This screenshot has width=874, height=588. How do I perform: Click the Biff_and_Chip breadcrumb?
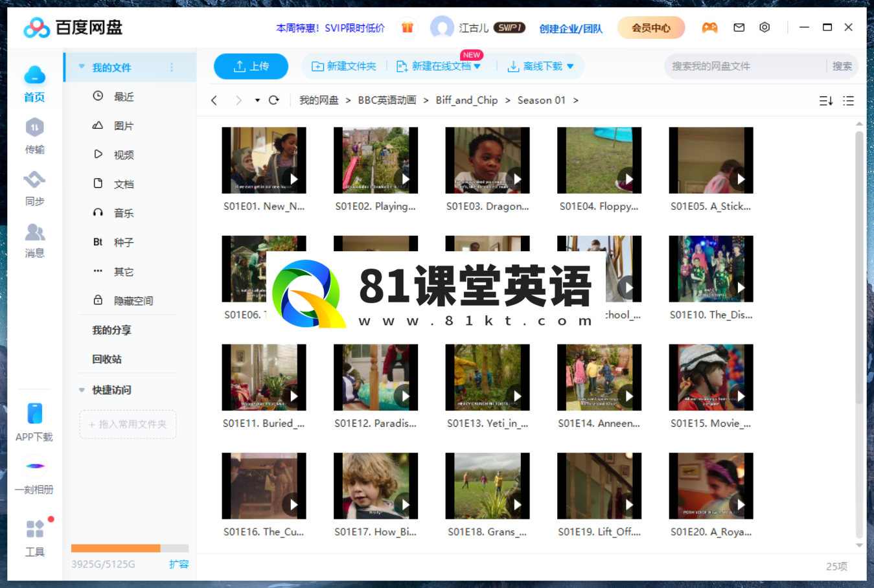(x=466, y=100)
